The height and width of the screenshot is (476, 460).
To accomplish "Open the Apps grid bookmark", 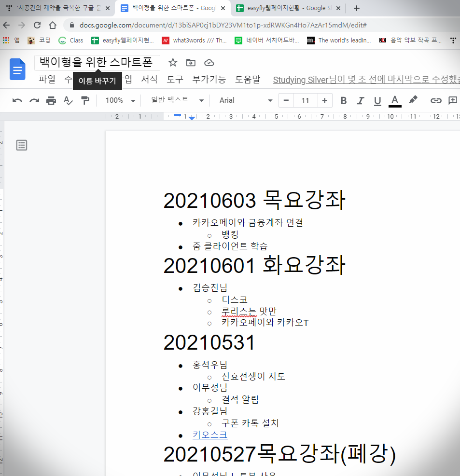I will coord(11,40).
